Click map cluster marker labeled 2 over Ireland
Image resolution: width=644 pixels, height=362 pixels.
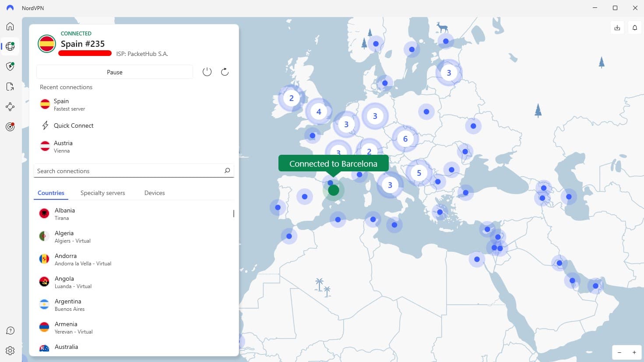[x=292, y=98]
